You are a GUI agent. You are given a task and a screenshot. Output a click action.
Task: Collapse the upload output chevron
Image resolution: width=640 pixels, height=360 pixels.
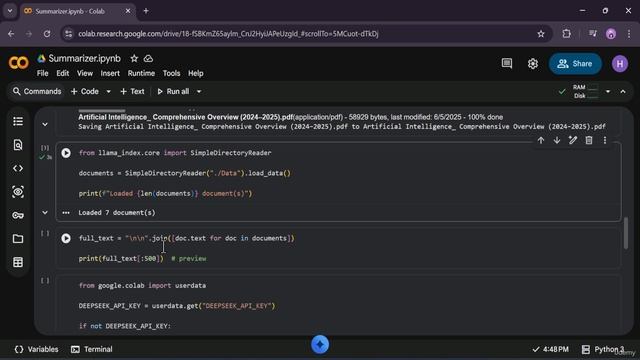pos(45,124)
